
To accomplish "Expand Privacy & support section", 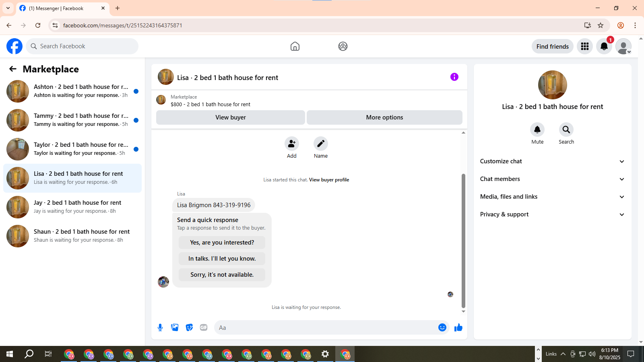I will point(552,214).
